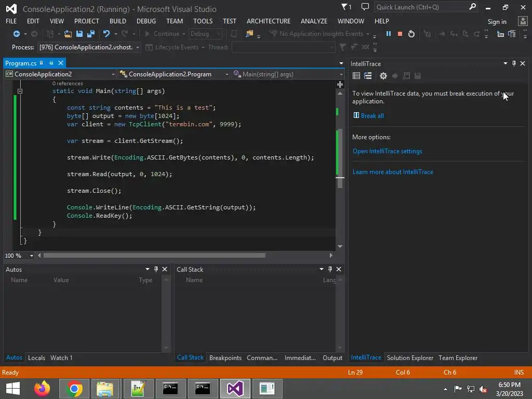Undo last edit with the undo arrow
The image size is (532, 399).
[x=107, y=34]
